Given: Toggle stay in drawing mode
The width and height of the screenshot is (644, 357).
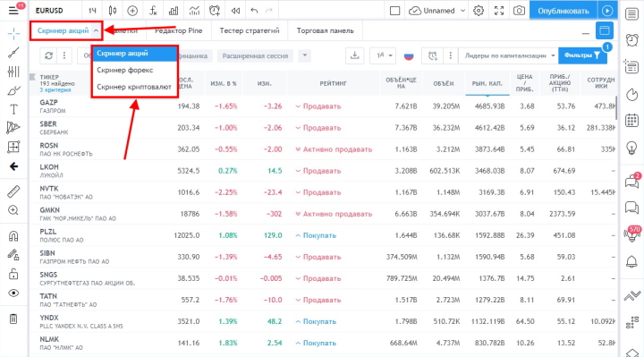Looking at the screenshot, I should (13, 255).
